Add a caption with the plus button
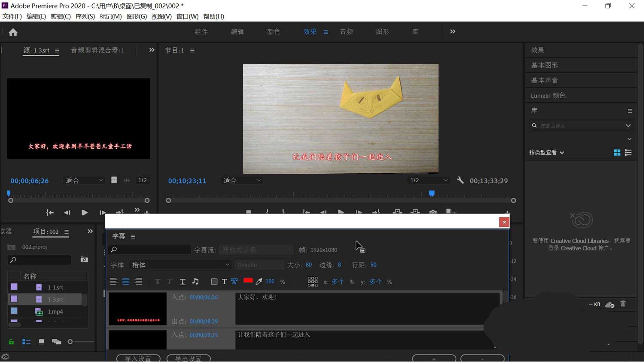 click(434, 359)
